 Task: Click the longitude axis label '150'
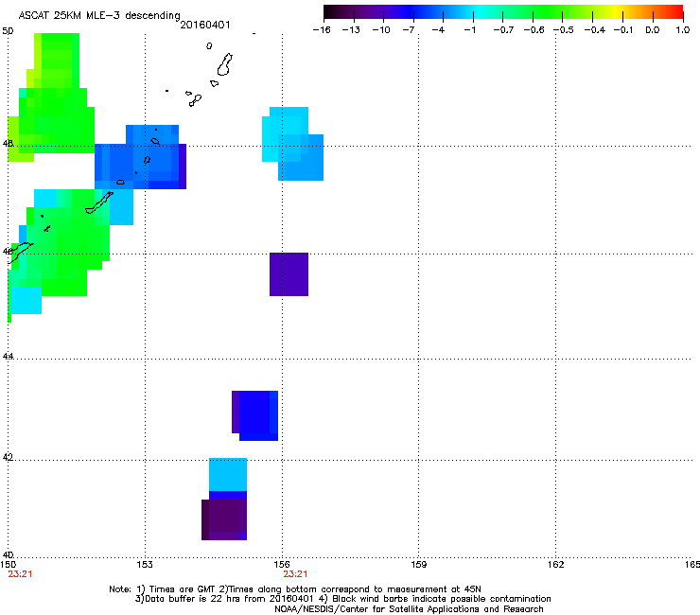(x=8, y=565)
